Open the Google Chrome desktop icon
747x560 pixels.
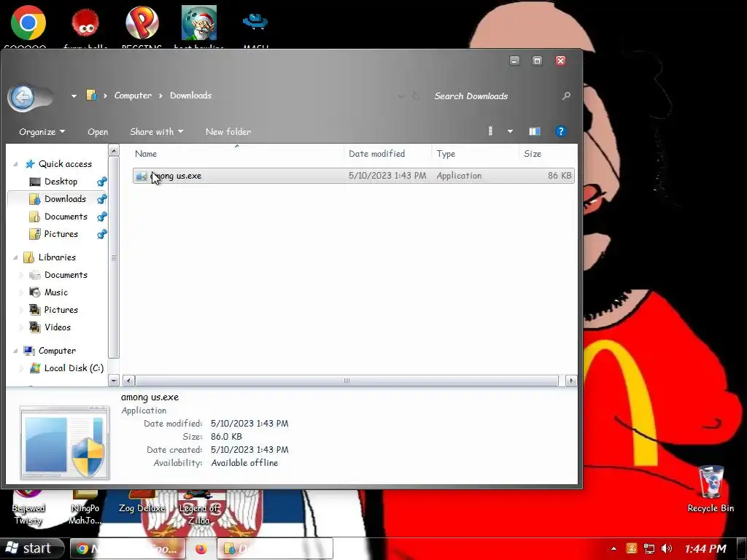point(28,23)
